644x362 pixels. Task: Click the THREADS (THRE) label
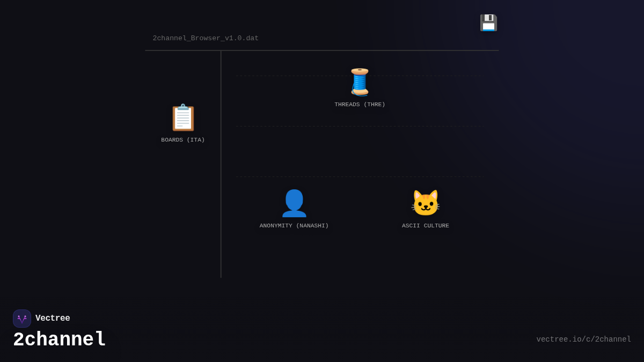[360, 105]
